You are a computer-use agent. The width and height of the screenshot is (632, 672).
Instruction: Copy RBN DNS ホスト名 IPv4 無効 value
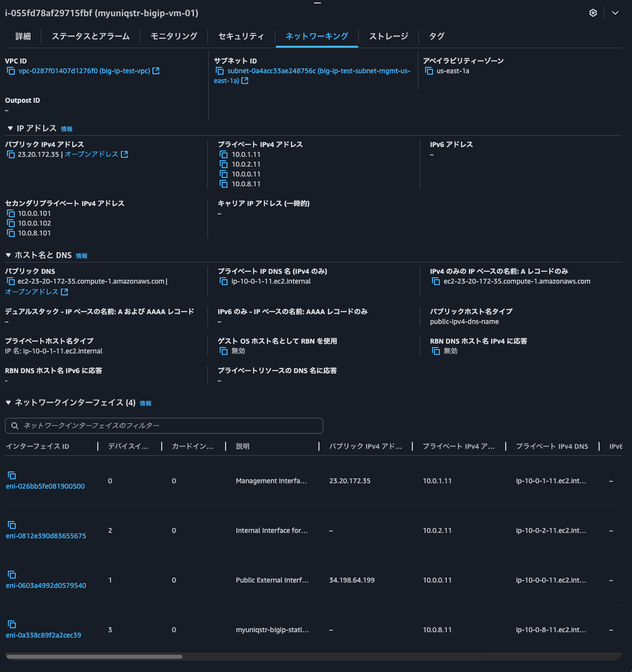tap(436, 351)
